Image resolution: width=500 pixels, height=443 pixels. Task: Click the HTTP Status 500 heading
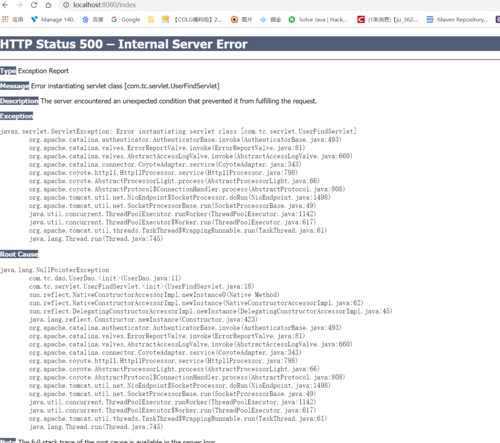coord(124,44)
